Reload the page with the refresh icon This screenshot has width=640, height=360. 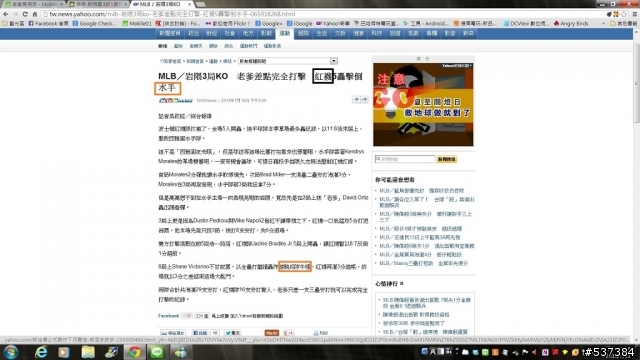click(x=25, y=14)
